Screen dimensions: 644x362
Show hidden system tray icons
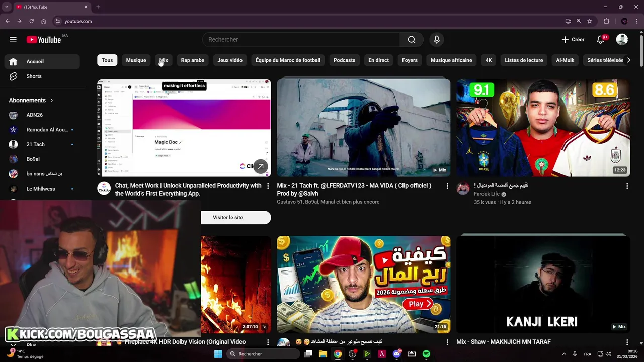tap(563, 354)
